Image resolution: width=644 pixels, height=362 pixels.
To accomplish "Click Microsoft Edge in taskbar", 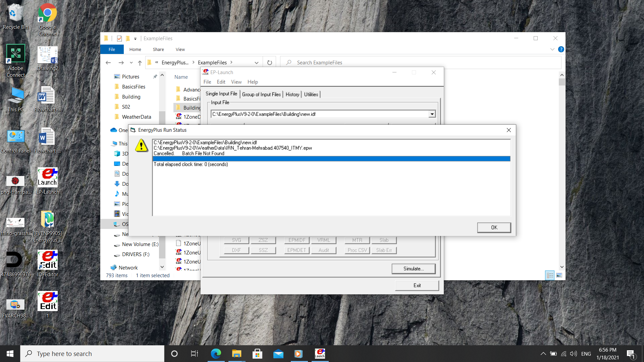I will 216,354.
